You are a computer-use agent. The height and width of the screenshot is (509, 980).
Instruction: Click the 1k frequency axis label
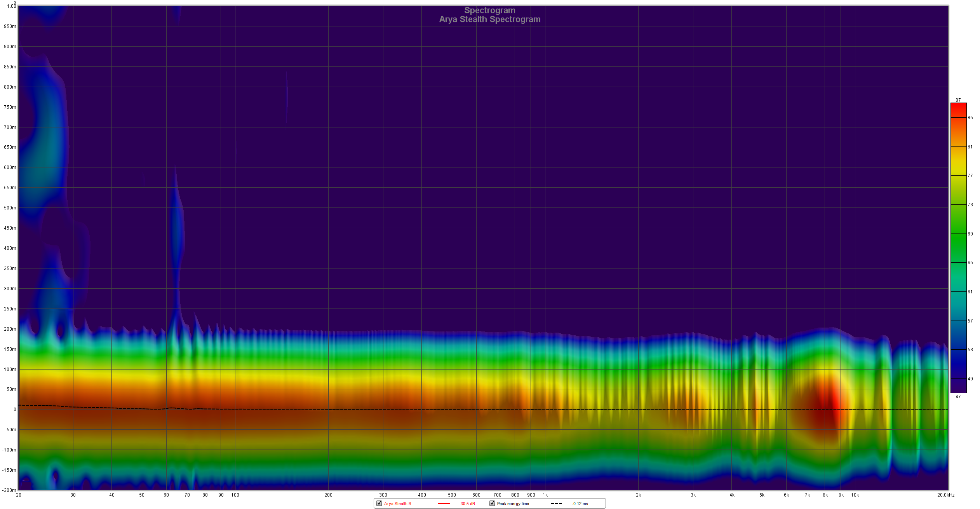pos(545,495)
